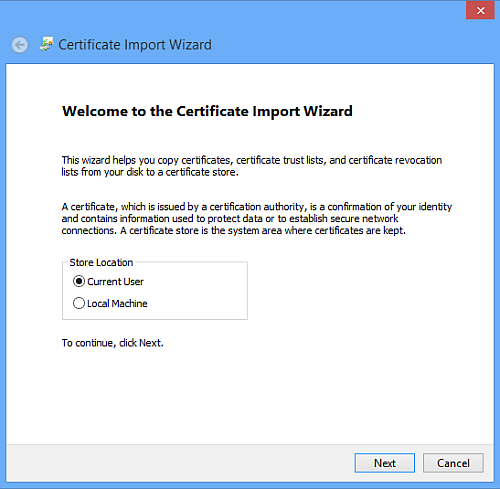Cancel the certificate import wizard
500x489 pixels.
coord(453,463)
